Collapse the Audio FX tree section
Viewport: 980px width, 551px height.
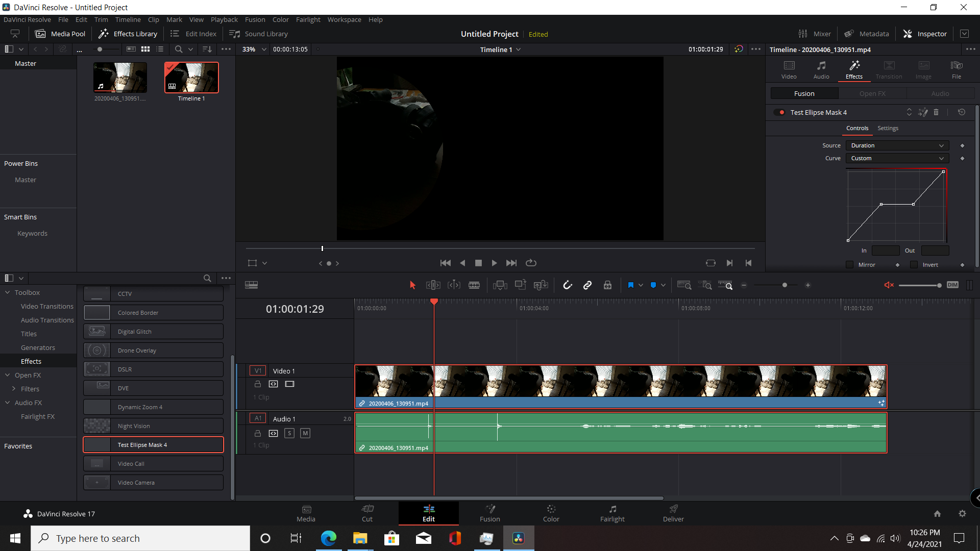(x=8, y=403)
